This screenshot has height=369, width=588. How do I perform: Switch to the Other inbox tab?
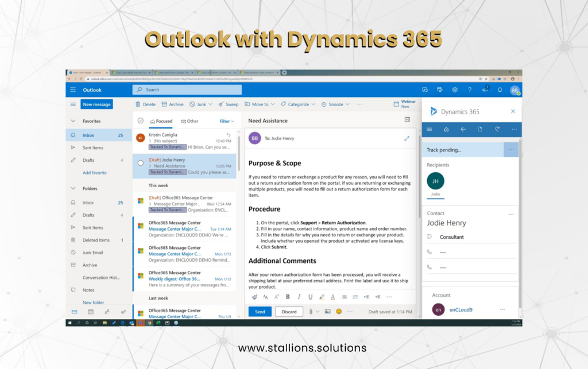point(189,122)
